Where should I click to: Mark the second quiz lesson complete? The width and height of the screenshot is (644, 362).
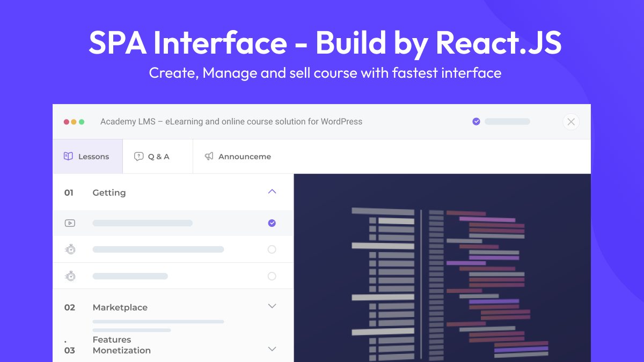click(x=272, y=276)
